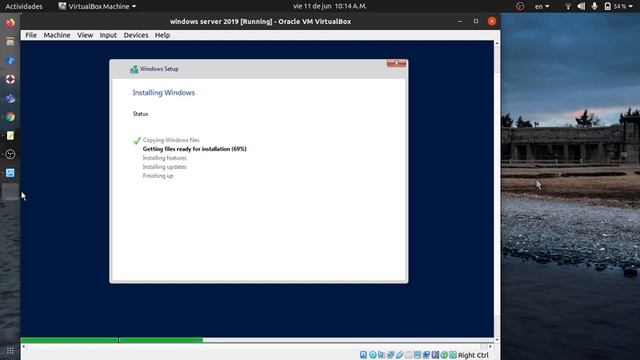Open the File menu in VirtualBox

pos(31,35)
